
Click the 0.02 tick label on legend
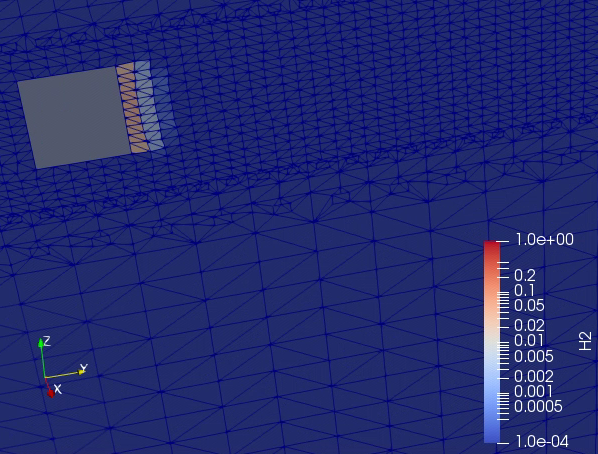tap(529, 325)
